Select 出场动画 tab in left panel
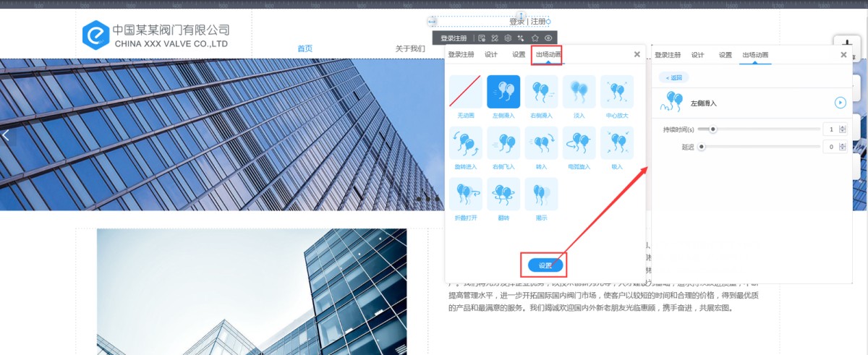Screen dimensions: 868x355 point(548,54)
